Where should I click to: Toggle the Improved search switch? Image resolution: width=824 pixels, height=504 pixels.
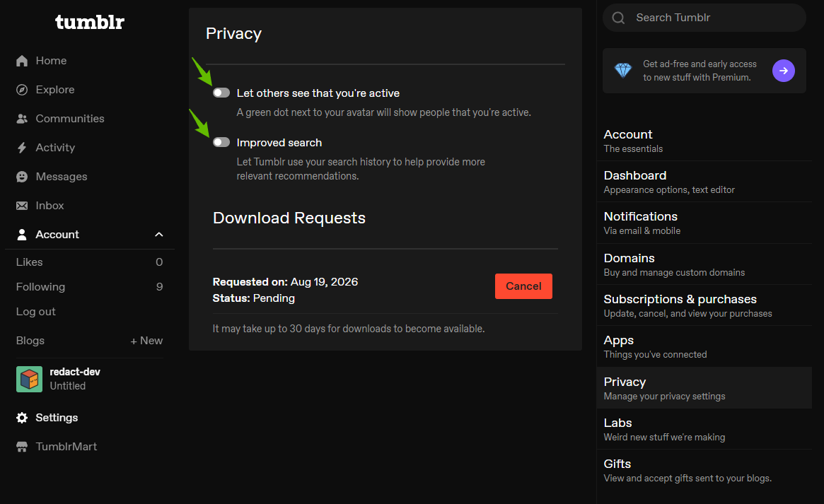(221, 142)
